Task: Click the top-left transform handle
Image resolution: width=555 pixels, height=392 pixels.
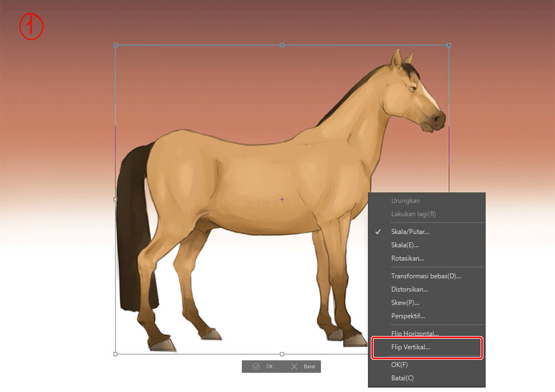Action: click(115, 45)
